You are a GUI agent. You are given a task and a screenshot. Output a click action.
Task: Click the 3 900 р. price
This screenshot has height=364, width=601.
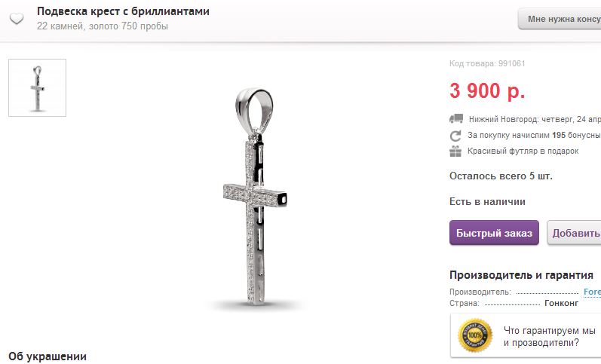click(x=487, y=90)
